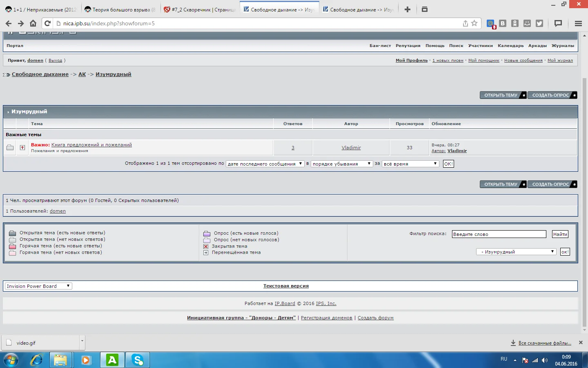
Task: Click pinned topic arrow icon
Action: pyautogui.click(x=22, y=148)
